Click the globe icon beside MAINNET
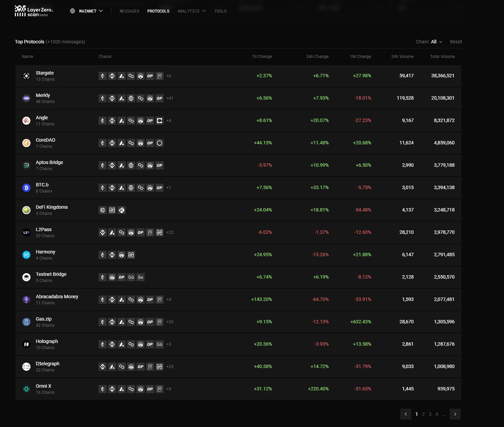 click(x=73, y=11)
